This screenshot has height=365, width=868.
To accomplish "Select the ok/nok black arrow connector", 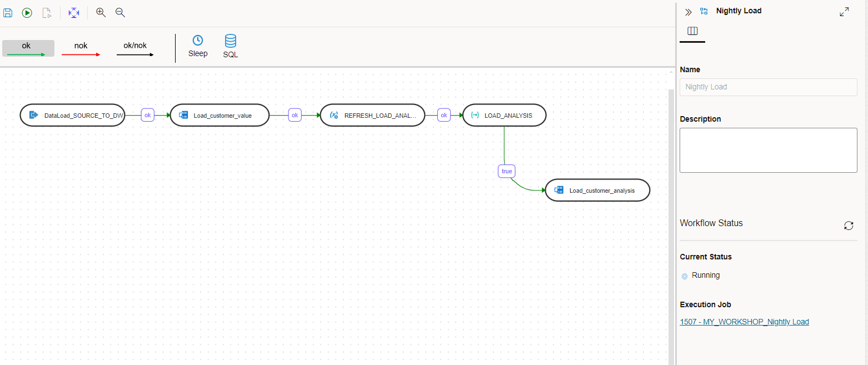I will coord(135,48).
